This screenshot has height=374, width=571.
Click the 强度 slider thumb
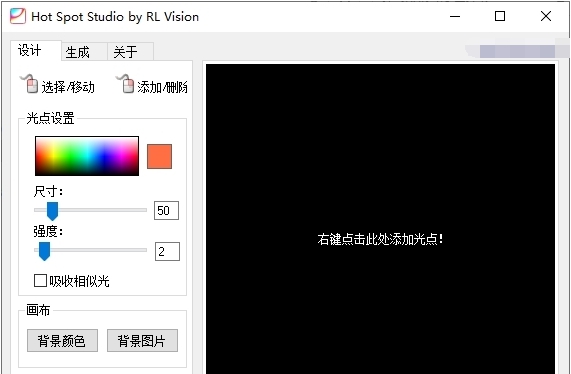(x=44, y=251)
